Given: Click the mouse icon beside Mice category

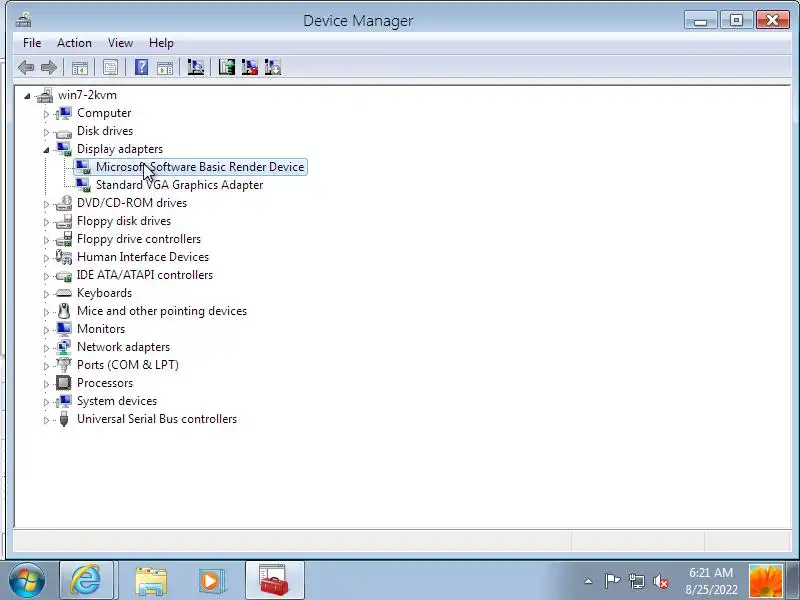Looking at the screenshot, I should (x=64, y=311).
